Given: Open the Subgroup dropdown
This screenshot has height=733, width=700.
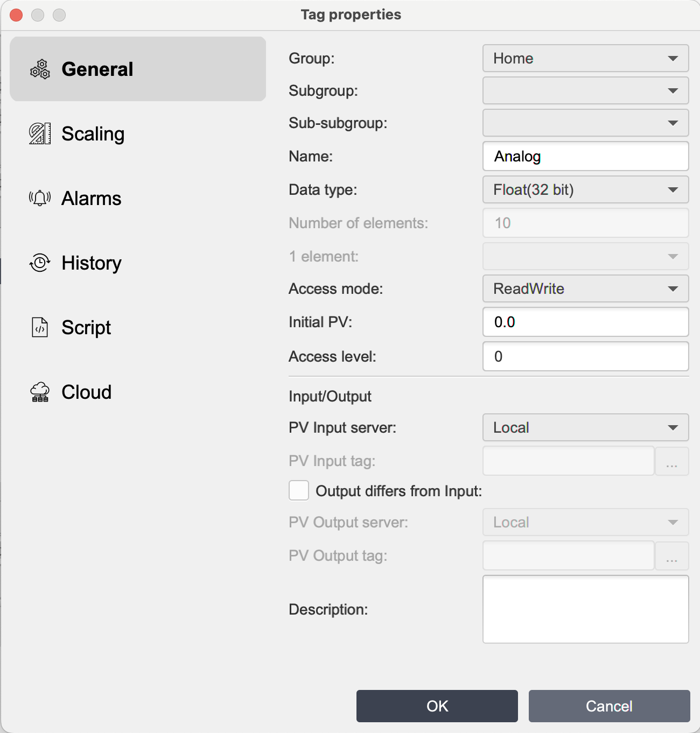Looking at the screenshot, I should coord(585,90).
